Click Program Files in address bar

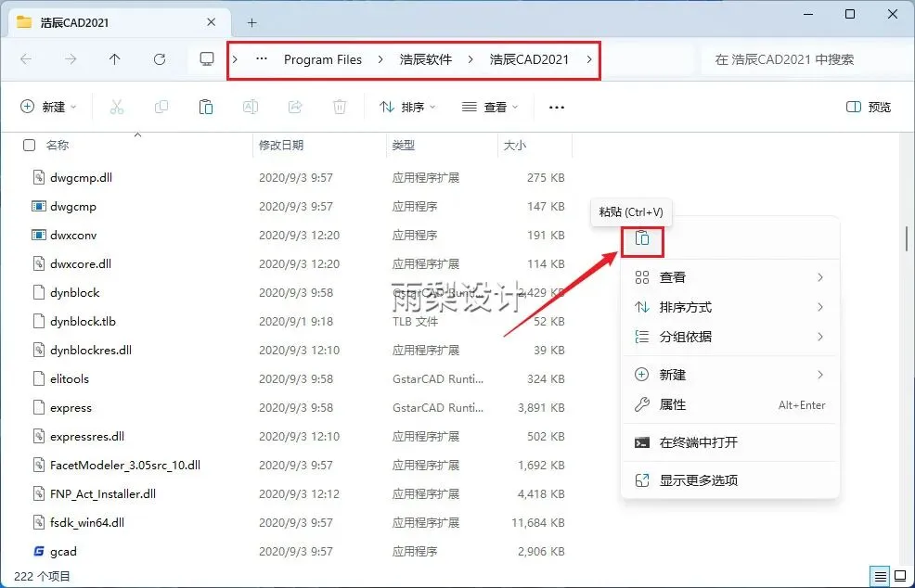coord(323,59)
